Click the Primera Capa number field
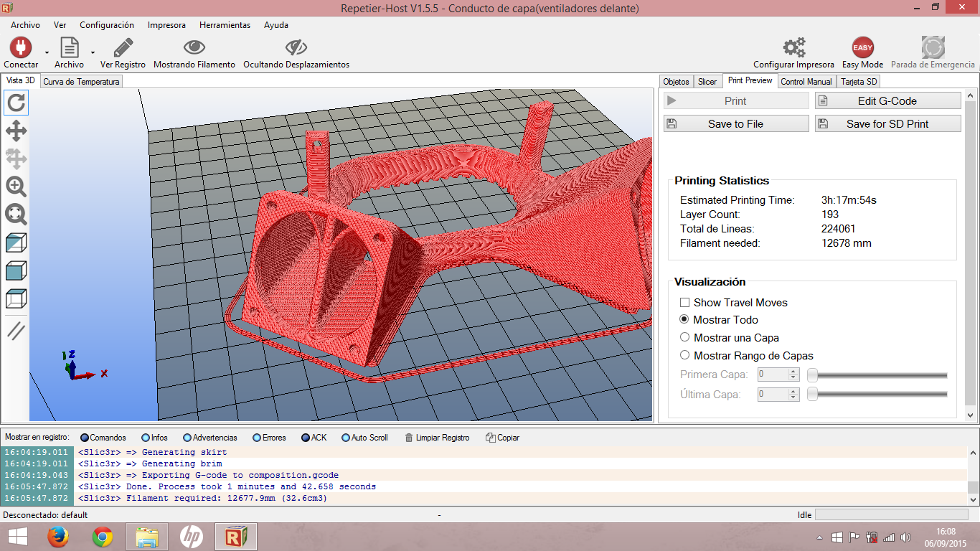This screenshot has width=980, height=551. click(x=773, y=375)
